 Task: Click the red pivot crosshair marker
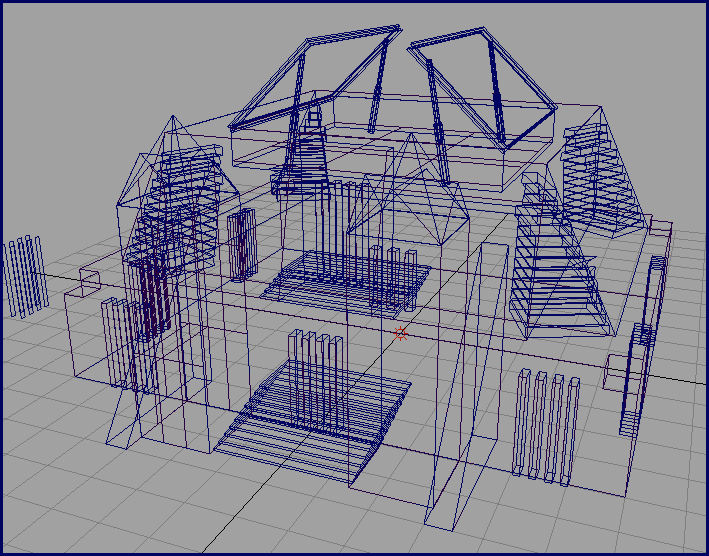pyautogui.click(x=401, y=334)
